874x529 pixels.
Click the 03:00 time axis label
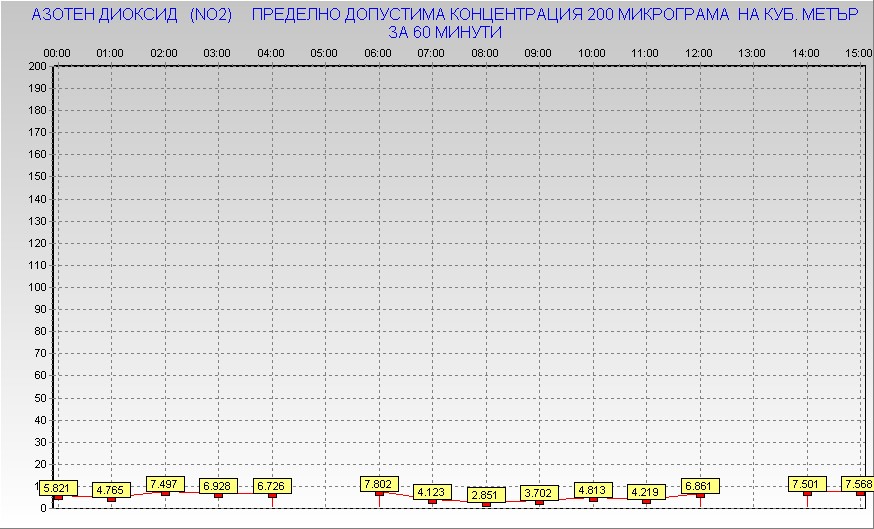[217, 54]
